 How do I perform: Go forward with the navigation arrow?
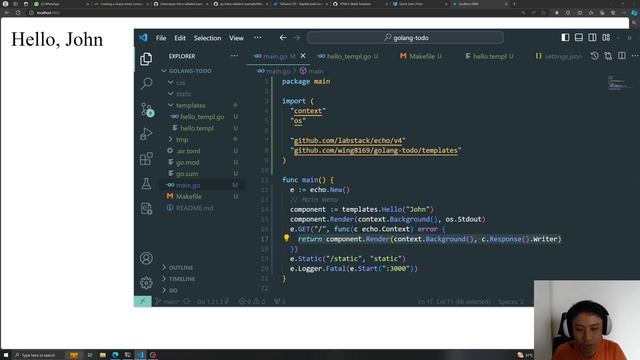[x=297, y=38]
